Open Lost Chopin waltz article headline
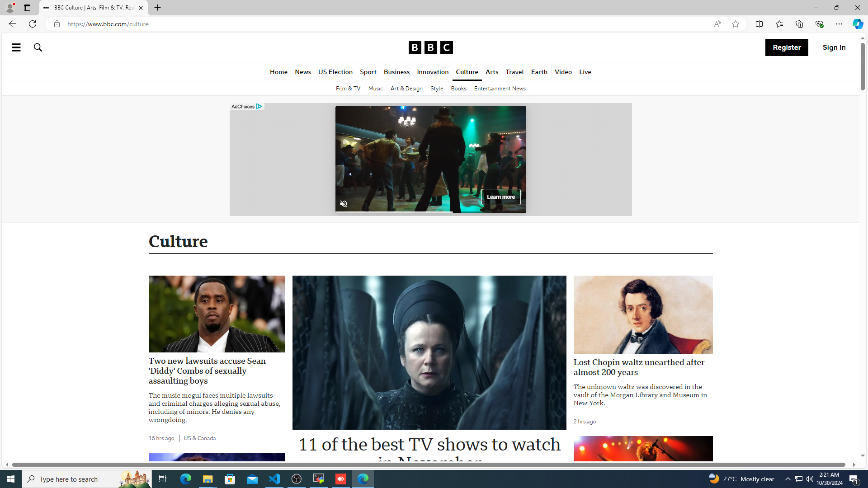Image resolution: width=868 pixels, height=488 pixels. (x=639, y=367)
